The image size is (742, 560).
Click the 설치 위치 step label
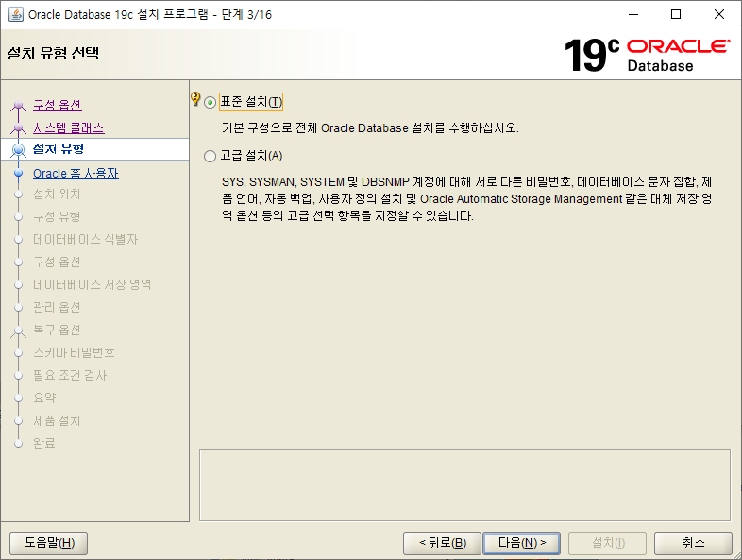57,195
